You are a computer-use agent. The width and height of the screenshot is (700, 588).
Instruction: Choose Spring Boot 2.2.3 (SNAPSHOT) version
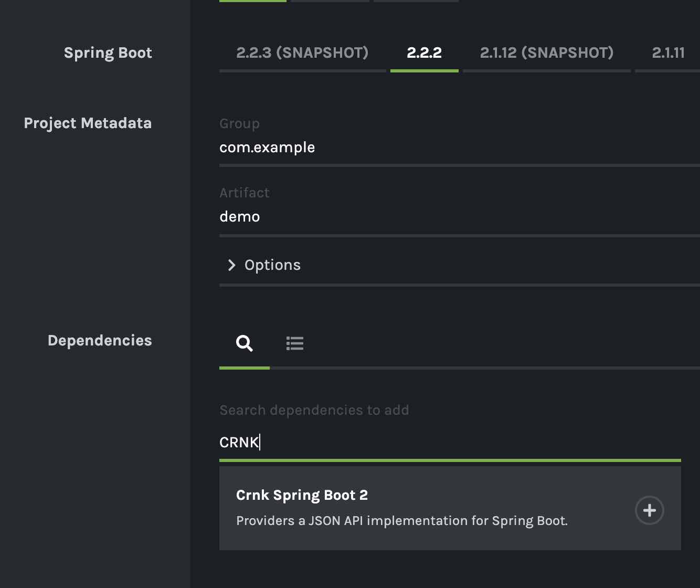[302, 52]
